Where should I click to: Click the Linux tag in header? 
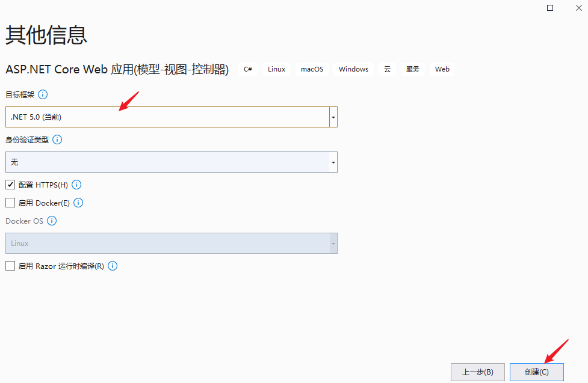pos(277,69)
